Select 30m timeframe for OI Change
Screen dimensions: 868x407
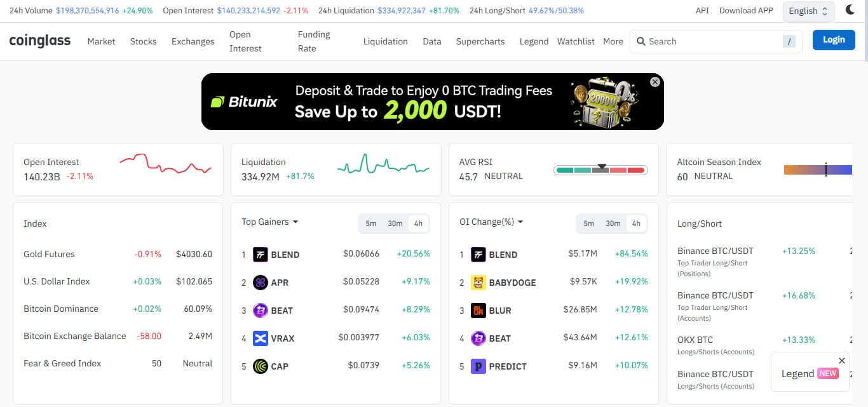coord(613,224)
